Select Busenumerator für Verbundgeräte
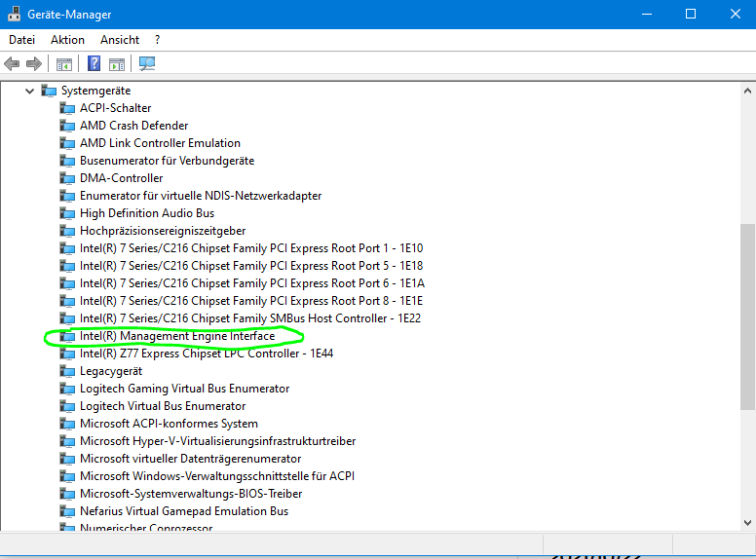The width and height of the screenshot is (756, 559). tap(167, 161)
